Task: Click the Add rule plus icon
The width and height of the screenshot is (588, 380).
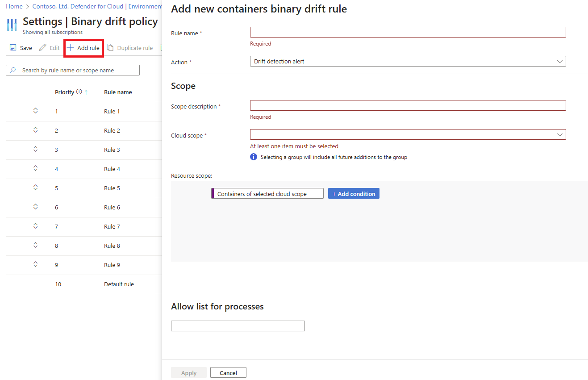Action: point(71,48)
